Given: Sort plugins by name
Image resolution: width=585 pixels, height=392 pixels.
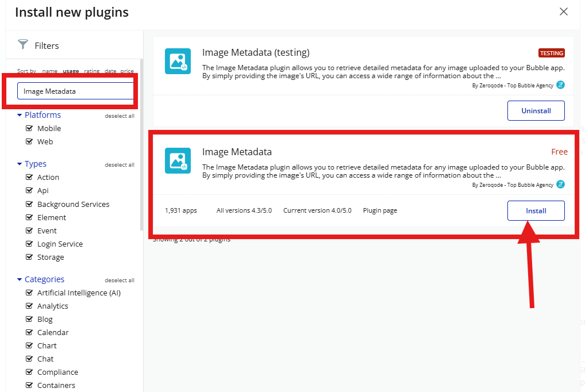Looking at the screenshot, I should tap(49, 71).
